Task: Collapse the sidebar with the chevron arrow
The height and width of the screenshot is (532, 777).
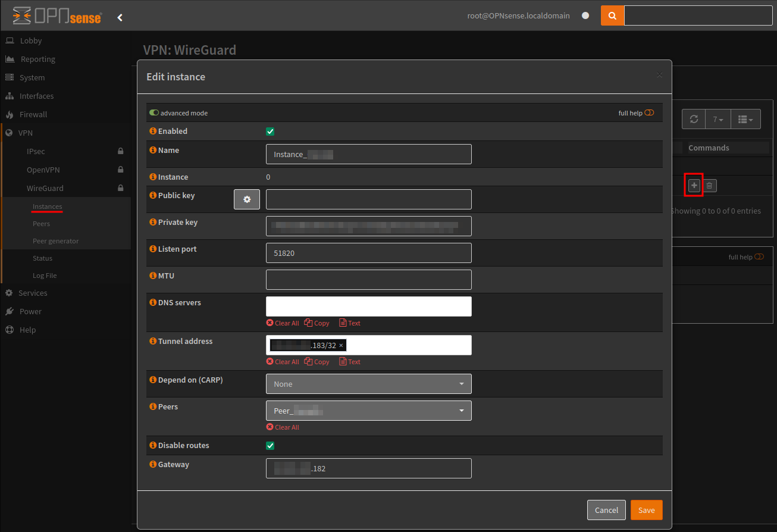Action: tap(120, 17)
